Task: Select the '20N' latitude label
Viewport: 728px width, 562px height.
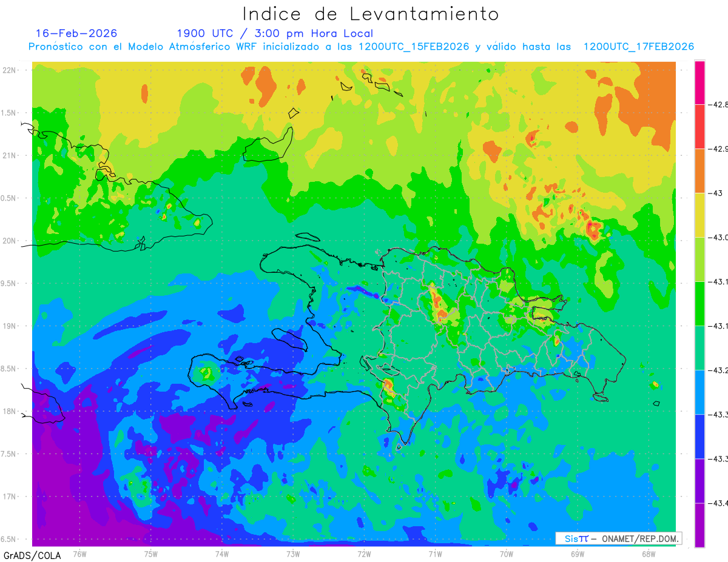Action: click(10, 241)
